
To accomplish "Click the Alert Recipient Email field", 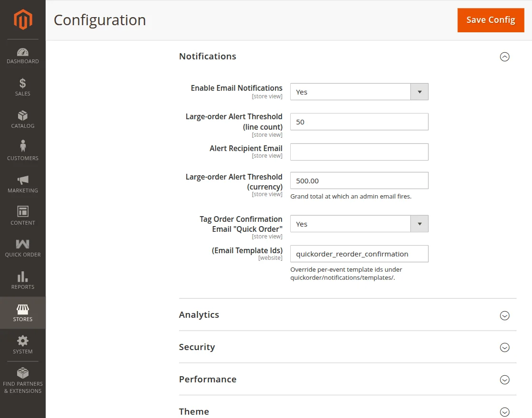I will [x=359, y=152].
